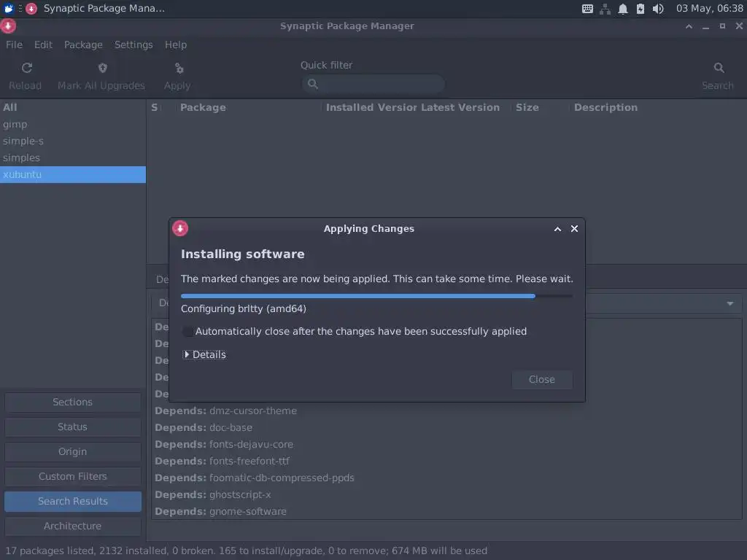Open the notifications bell icon
747x560 pixels.
623,9
